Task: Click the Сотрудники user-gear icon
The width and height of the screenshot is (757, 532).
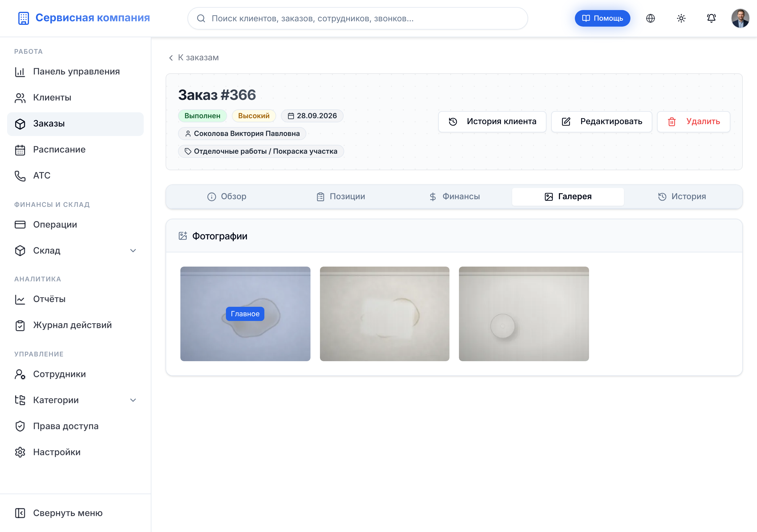Action: [x=20, y=374]
